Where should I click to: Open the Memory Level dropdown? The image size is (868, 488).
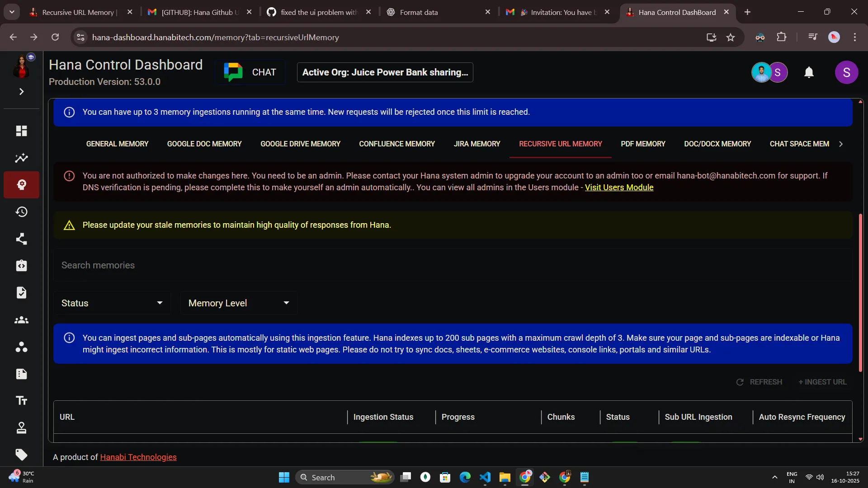point(238,303)
